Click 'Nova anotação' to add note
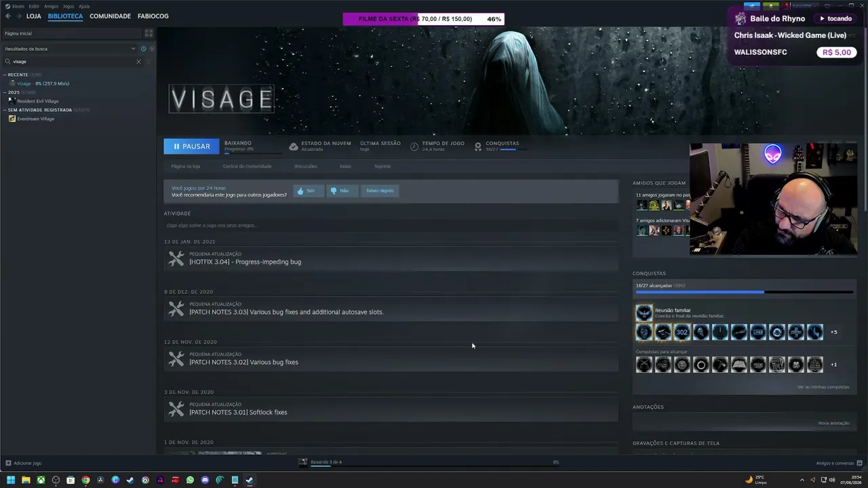The height and width of the screenshot is (488, 868). tap(833, 423)
